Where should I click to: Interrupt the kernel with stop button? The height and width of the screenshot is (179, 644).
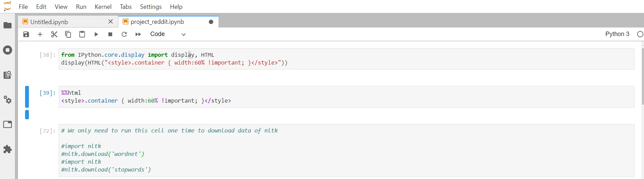(110, 34)
